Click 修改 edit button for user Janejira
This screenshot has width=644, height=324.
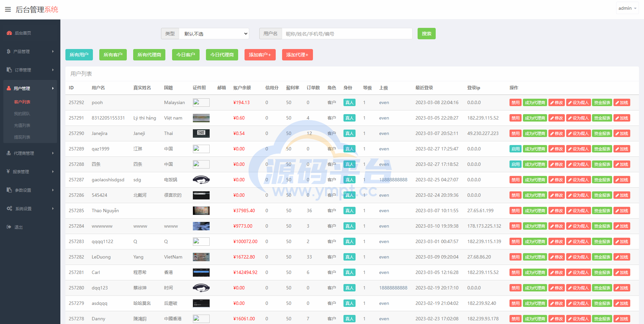[557, 133]
